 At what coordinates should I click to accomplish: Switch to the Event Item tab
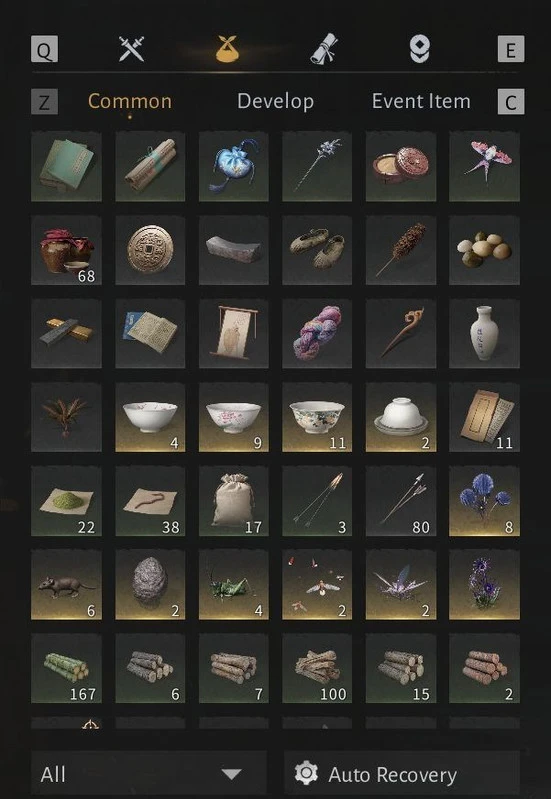[421, 101]
